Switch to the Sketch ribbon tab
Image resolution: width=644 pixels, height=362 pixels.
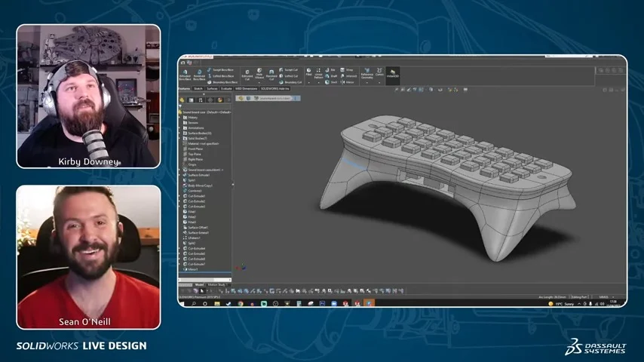(x=198, y=89)
